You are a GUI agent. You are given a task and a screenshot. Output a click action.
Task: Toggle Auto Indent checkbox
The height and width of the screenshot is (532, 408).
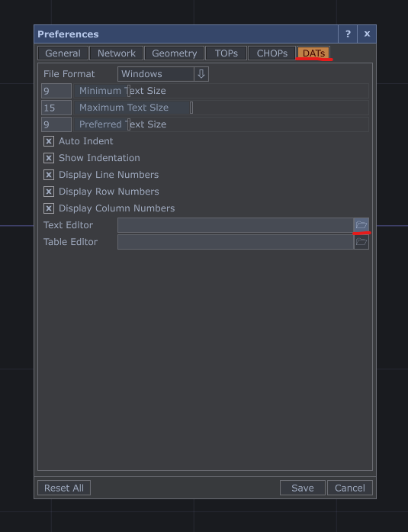[x=49, y=141]
